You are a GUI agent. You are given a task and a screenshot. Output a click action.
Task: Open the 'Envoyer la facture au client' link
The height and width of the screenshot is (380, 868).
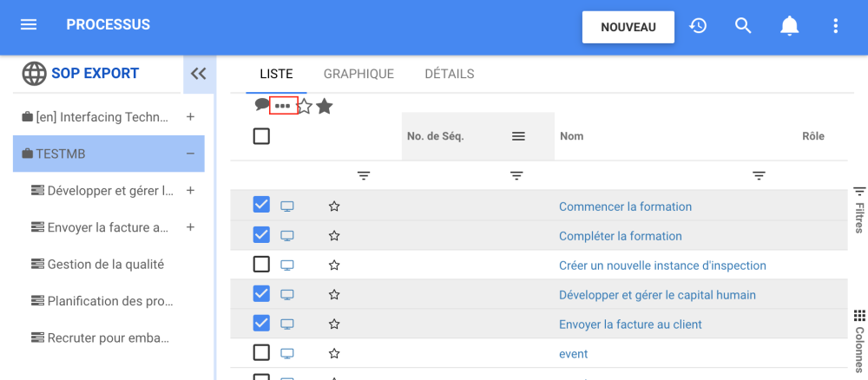630,324
